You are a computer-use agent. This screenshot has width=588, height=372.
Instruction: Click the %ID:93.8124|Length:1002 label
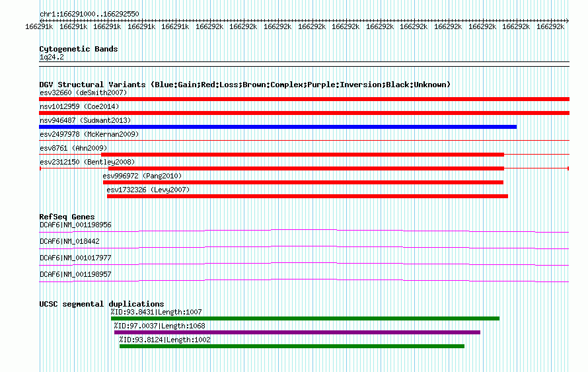point(165,340)
